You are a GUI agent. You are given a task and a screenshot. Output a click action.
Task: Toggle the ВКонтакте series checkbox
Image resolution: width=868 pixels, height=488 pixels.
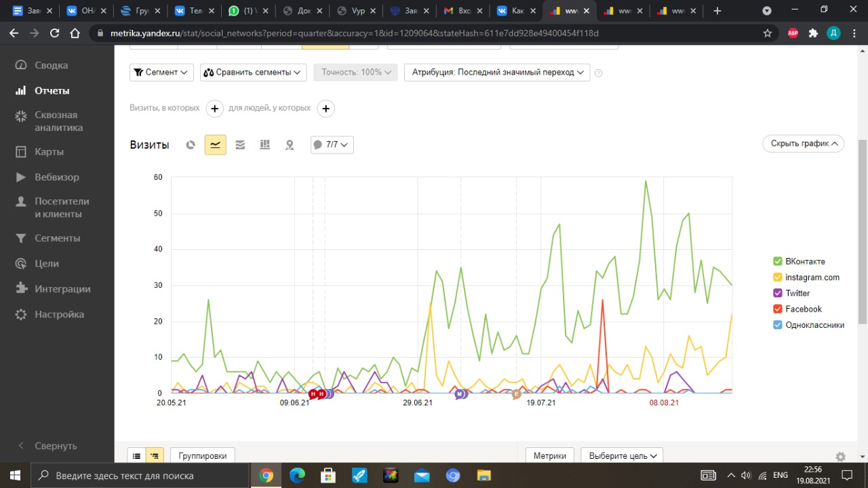778,261
